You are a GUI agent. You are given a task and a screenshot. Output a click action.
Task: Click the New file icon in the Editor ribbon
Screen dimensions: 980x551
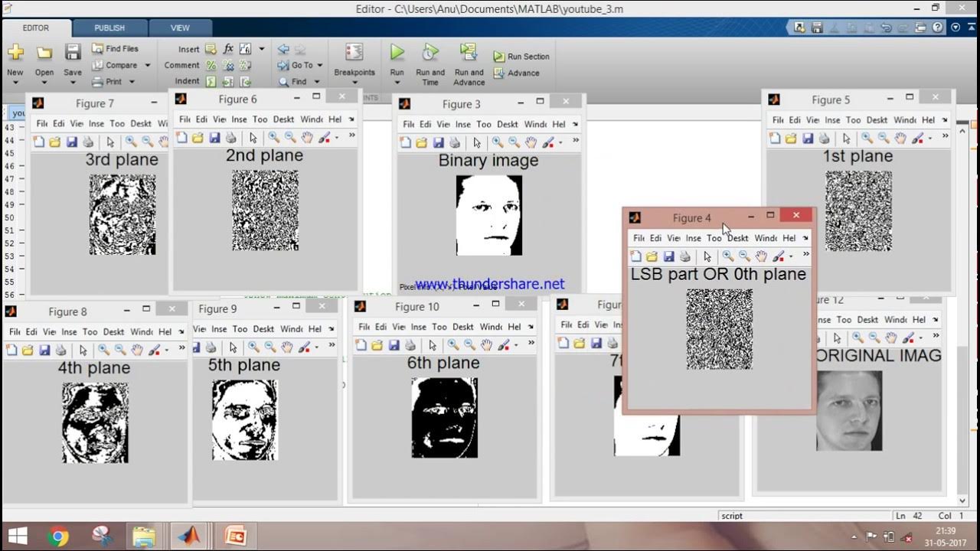(x=15, y=53)
